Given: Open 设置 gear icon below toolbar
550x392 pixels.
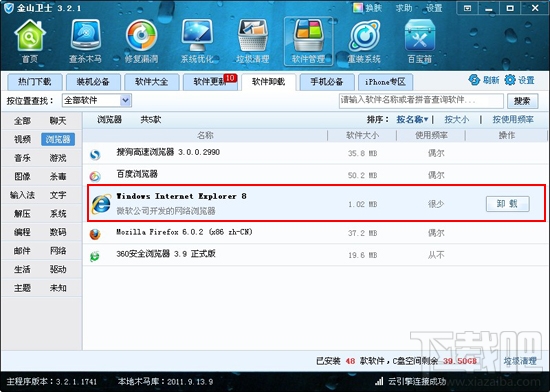Looking at the screenshot, I should pos(510,80).
